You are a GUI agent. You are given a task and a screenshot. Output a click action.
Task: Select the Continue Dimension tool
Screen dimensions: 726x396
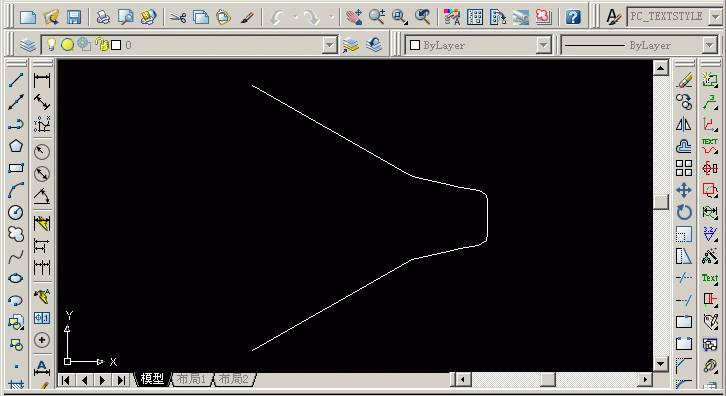pyautogui.click(x=42, y=268)
